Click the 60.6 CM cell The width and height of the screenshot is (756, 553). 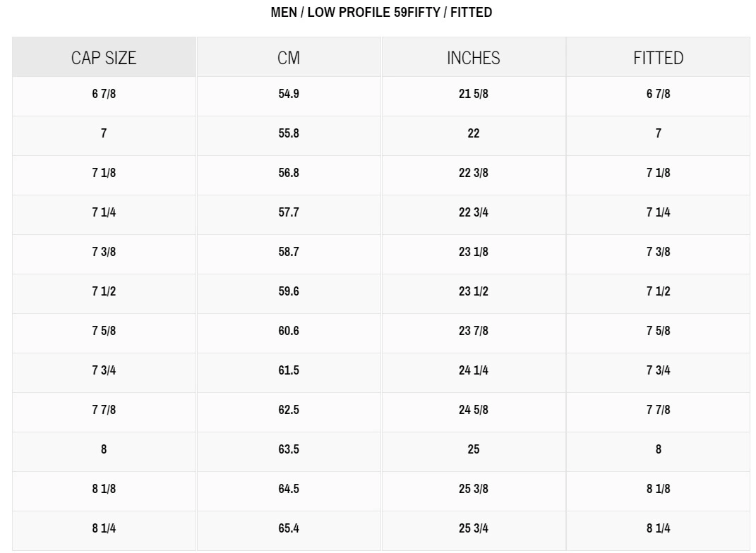pos(289,331)
